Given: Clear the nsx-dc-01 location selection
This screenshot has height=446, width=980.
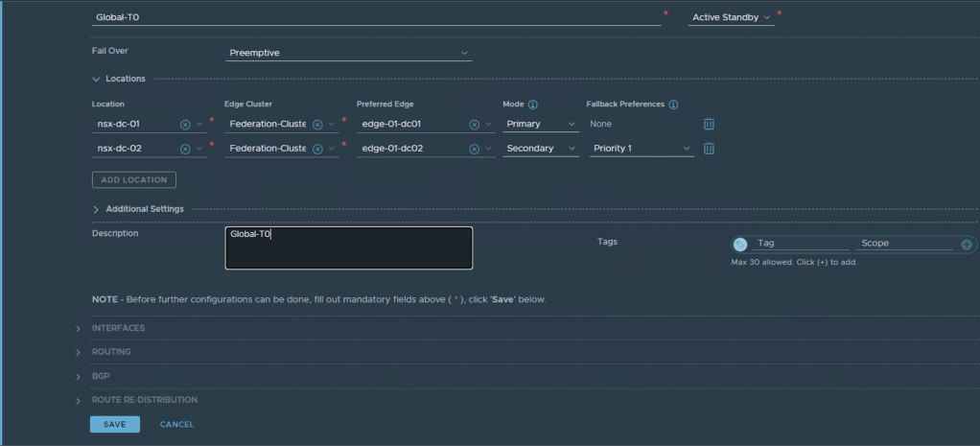Looking at the screenshot, I should tap(185, 124).
